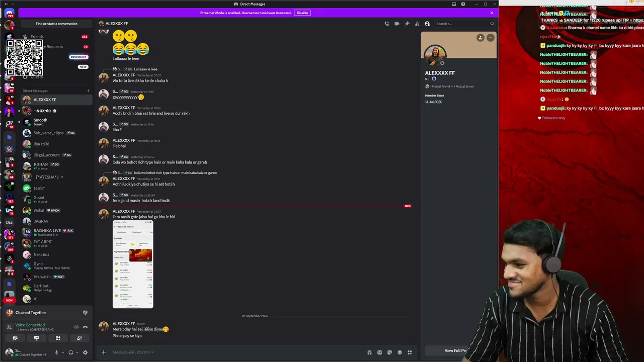Open the RADHIKA LIVE direct message
The width and height of the screenshot is (644, 362).
coord(56,232)
